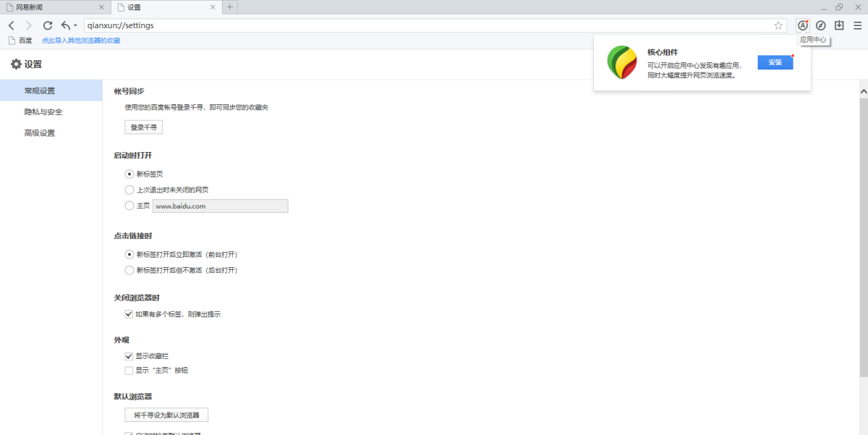Open the downloads icon in toolbar
868x435 pixels.
tap(839, 25)
